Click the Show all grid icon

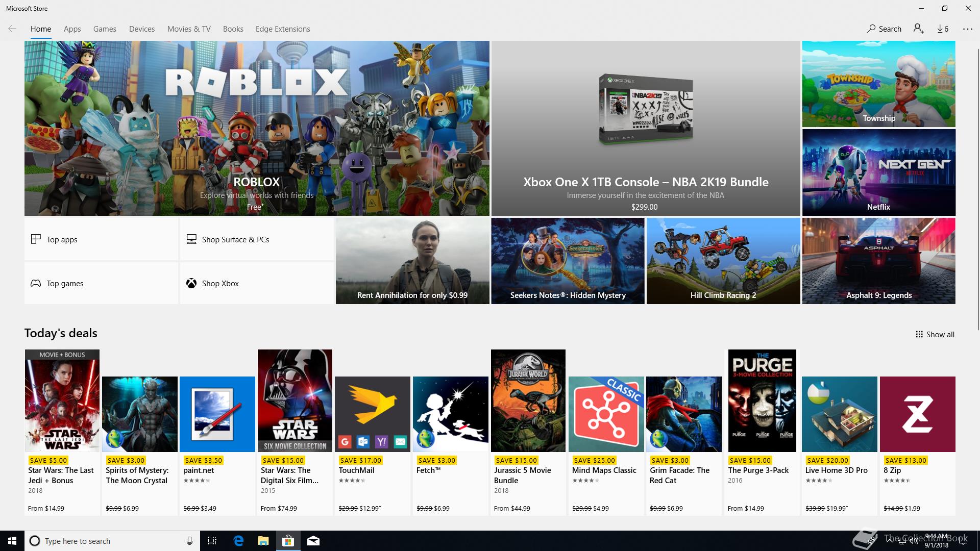(x=919, y=335)
